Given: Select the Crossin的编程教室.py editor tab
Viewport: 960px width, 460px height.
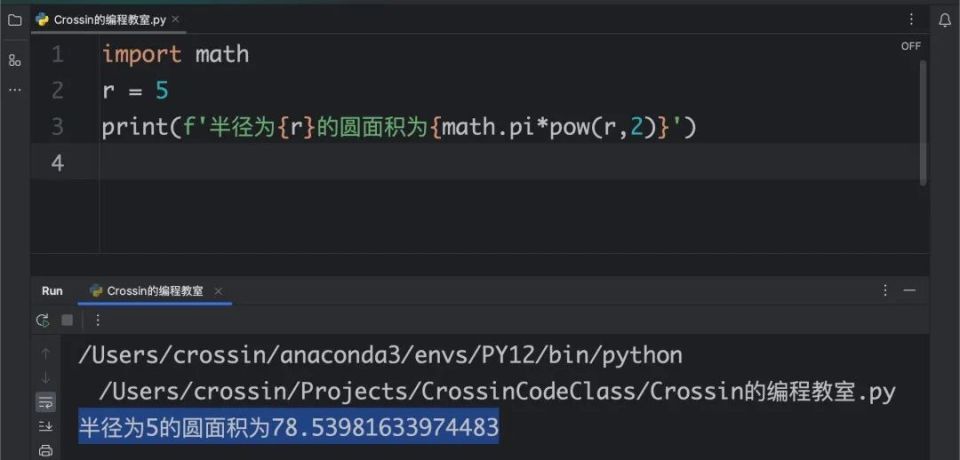Looking at the screenshot, I should (x=101, y=20).
